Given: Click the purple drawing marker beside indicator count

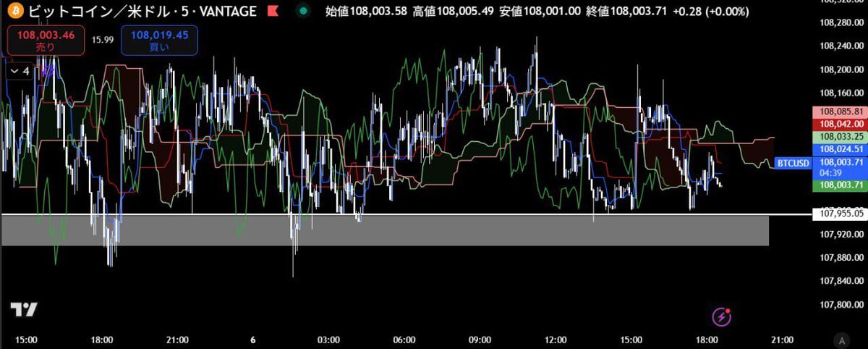Looking at the screenshot, I should 48,71.
